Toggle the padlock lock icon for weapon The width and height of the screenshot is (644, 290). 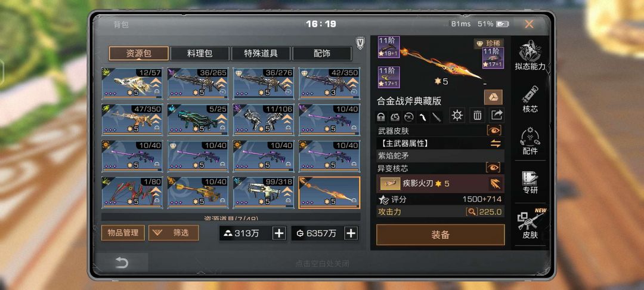click(382, 118)
